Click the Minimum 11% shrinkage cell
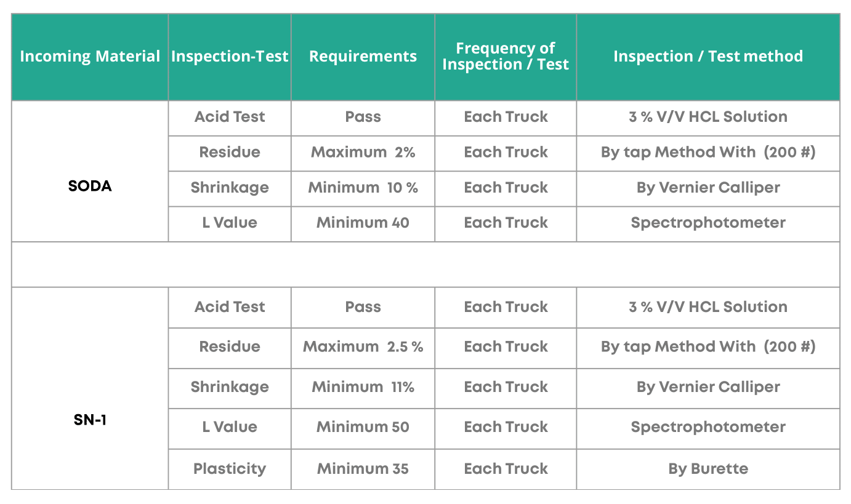 [x=363, y=387]
